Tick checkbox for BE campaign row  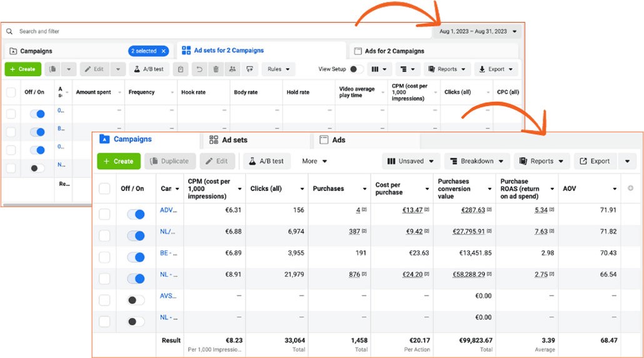tap(104, 257)
